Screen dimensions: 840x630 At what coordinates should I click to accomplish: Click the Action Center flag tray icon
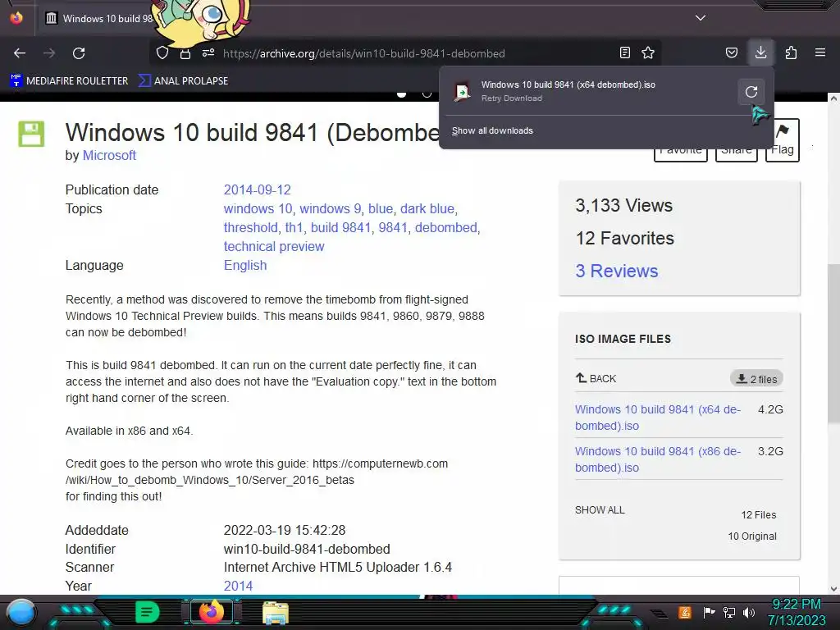710,612
